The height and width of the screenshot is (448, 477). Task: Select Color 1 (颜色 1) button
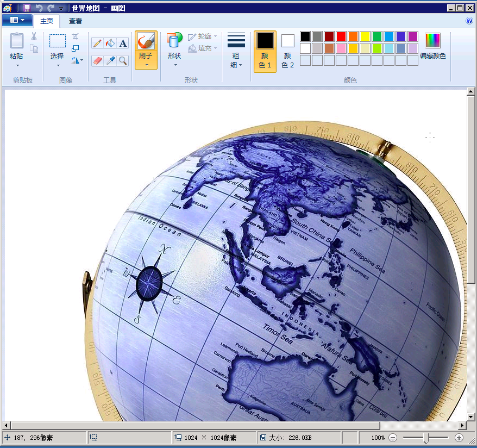click(x=265, y=51)
